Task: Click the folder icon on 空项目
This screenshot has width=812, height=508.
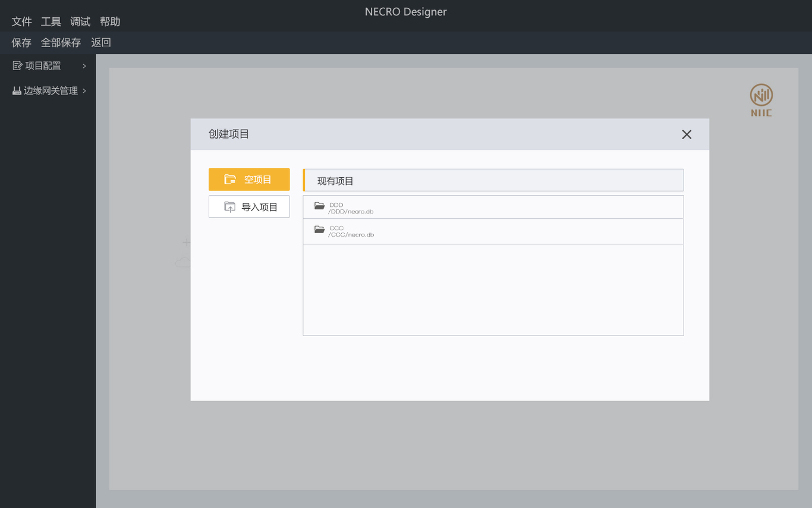Action: coord(230,179)
